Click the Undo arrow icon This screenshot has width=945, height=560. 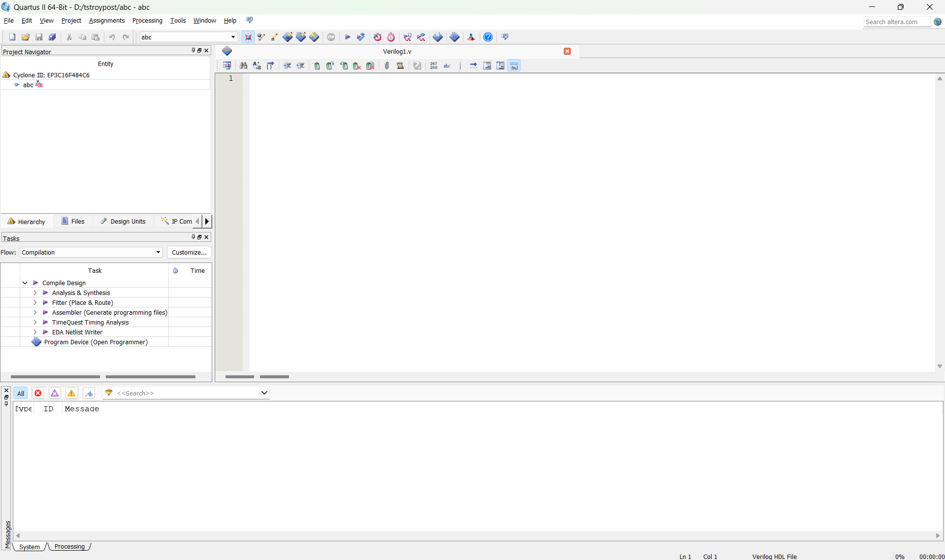(x=112, y=37)
